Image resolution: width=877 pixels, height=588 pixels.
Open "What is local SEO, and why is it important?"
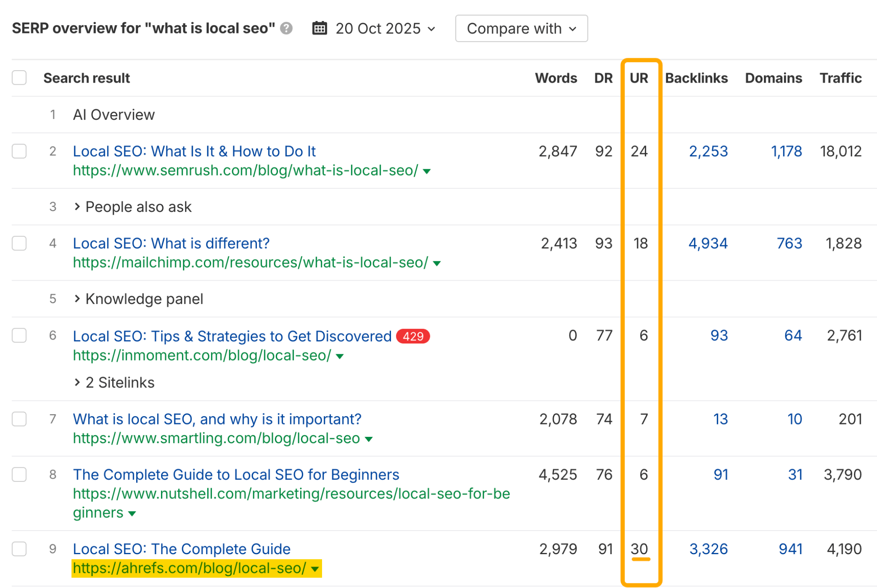point(217,419)
